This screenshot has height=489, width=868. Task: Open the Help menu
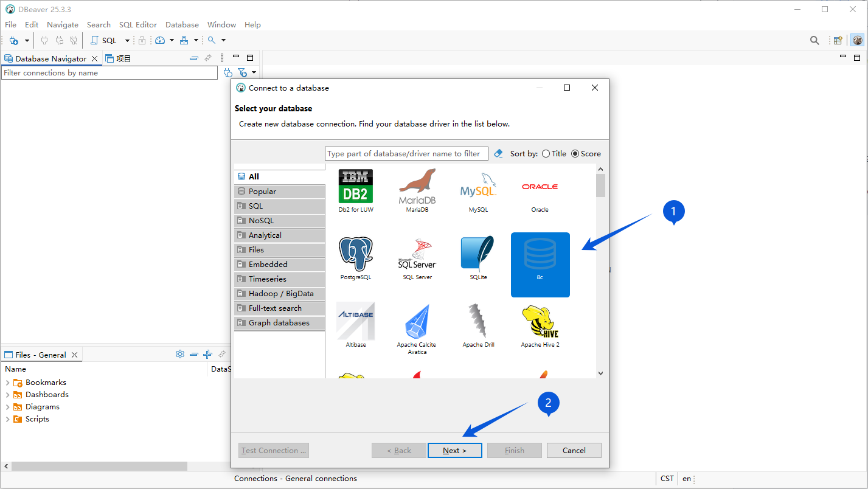coord(252,25)
